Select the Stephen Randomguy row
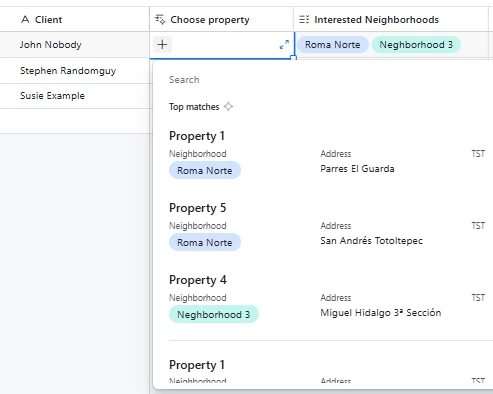The height and width of the screenshot is (394, 493). point(75,71)
